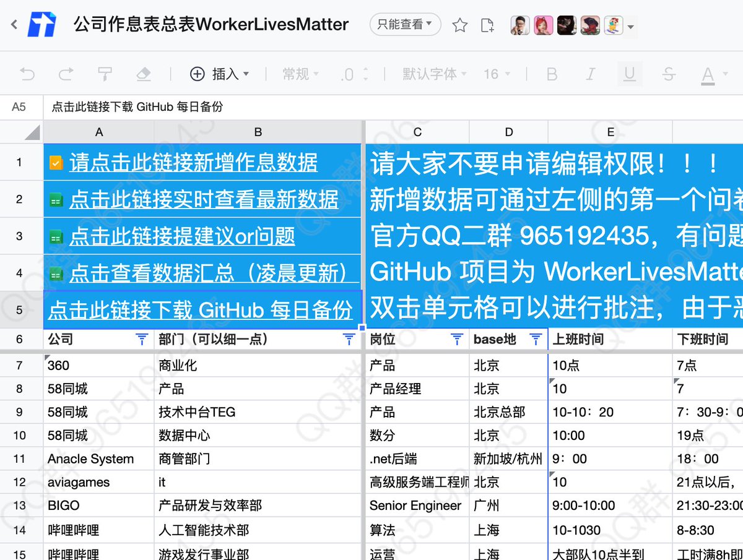This screenshot has width=743, height=560.
Task: Select column C header
Action: (417, 132)
